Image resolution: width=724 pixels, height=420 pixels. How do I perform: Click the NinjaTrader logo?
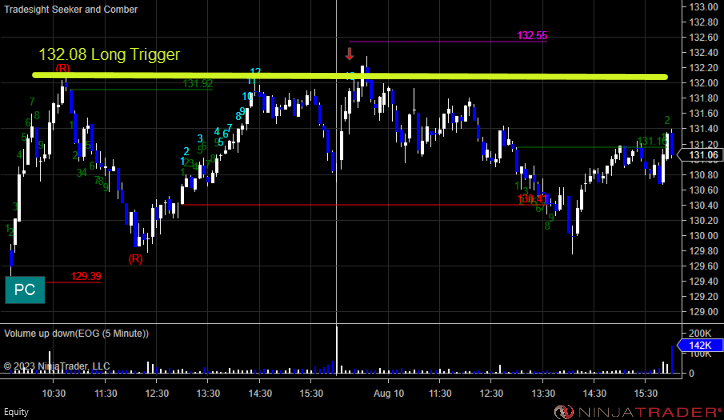pos(638,411)
